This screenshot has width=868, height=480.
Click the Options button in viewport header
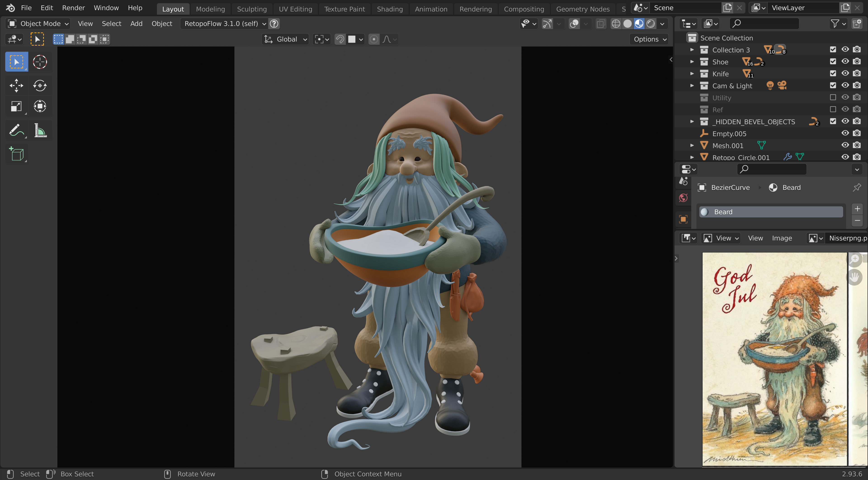(x=649, y=39)
